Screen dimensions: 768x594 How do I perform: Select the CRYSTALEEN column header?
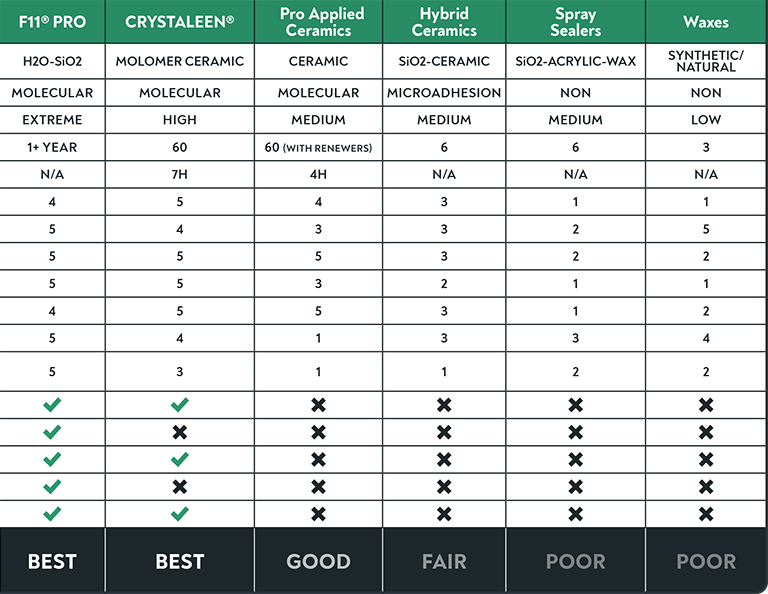[179, 22]
